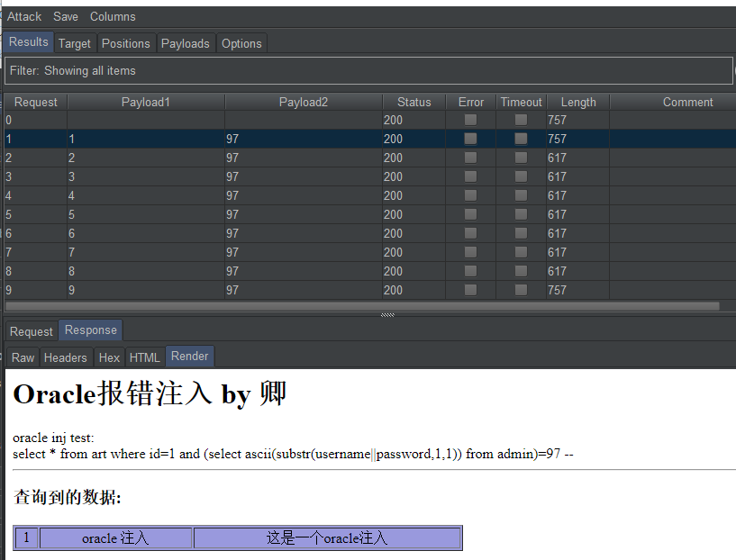Toggle Error checkbox in request 0 row

tap(470, 120)
